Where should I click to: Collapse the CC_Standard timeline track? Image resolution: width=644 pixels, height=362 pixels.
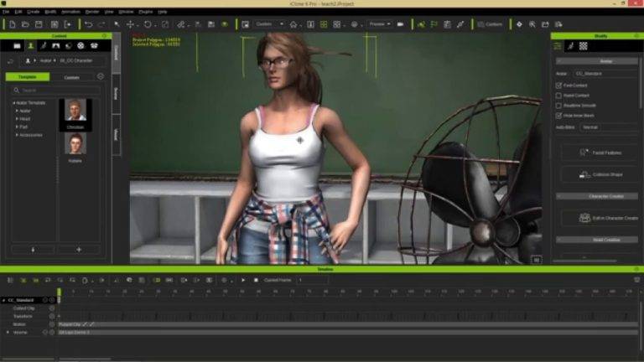[3, 301]
